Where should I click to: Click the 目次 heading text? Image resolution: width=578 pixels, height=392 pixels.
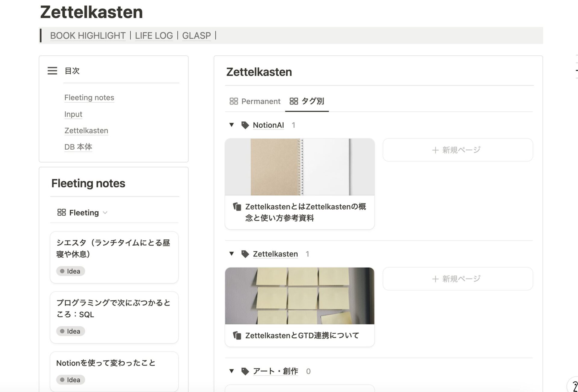pyautogui.click(x=72, y=71)
